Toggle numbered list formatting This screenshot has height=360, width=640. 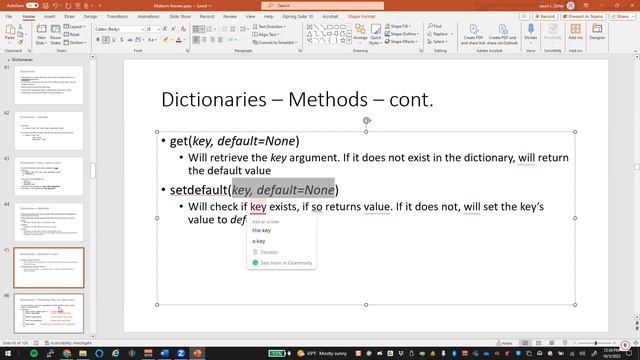coord(209,29)
